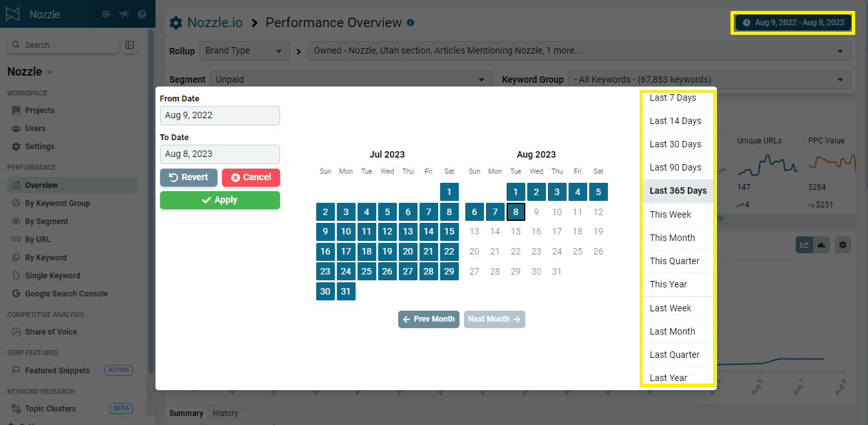This screenshot has height=425, width=868.
Task: Choose Last 14 Days preset
Action: coord(678,121)
